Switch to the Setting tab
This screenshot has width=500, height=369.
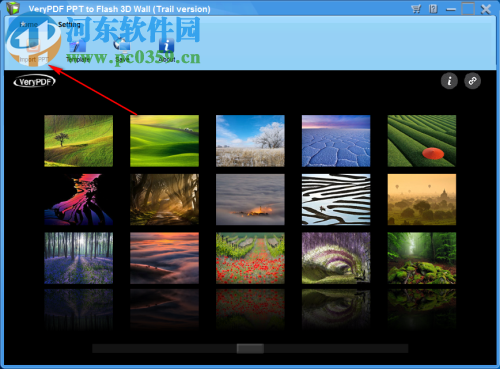[69, 24]
